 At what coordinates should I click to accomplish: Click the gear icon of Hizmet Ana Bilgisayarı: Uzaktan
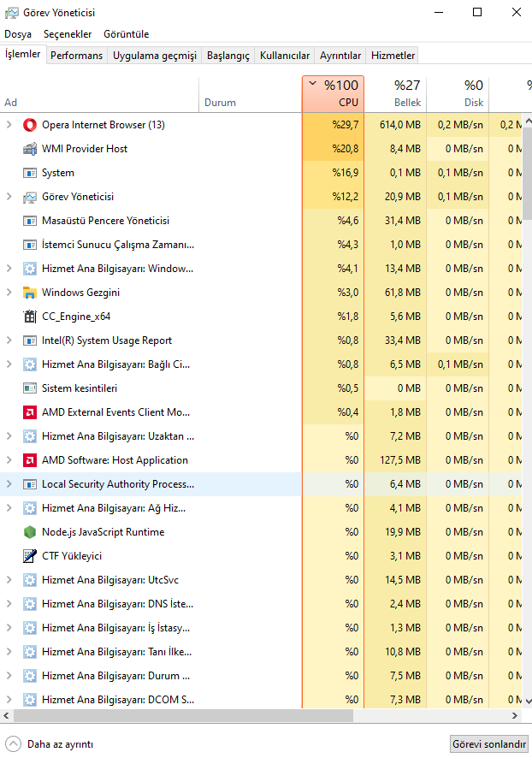click(30, 436)
